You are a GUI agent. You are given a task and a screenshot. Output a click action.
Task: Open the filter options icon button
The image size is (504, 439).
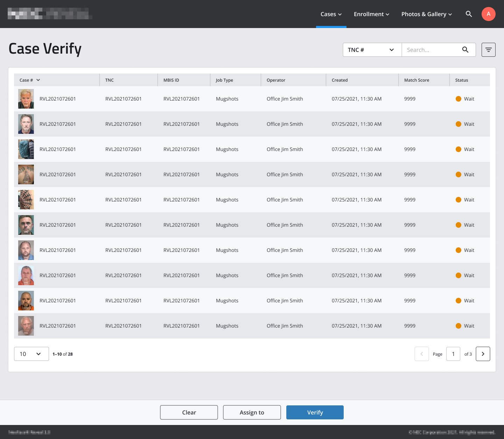pyautogui.click(x=489, y=50)
